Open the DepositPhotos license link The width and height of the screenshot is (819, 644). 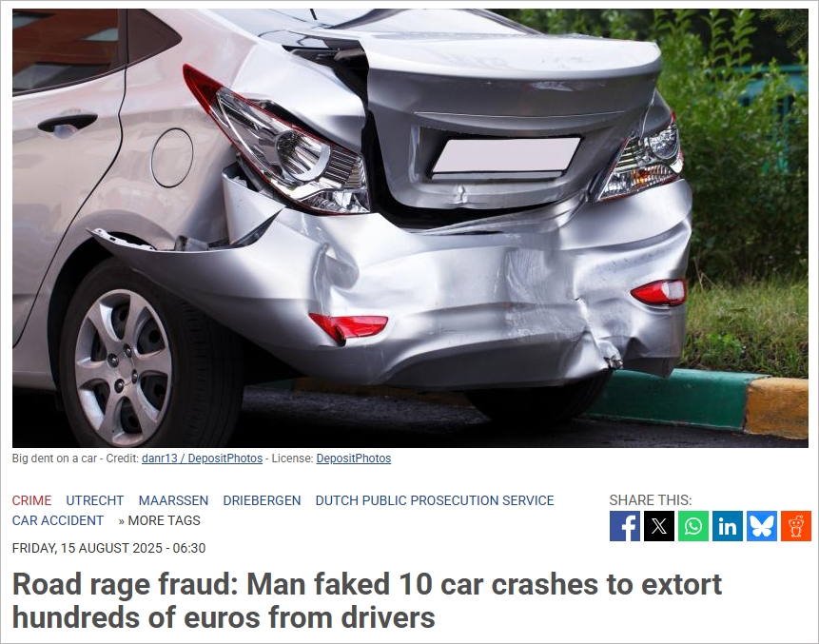354,459
